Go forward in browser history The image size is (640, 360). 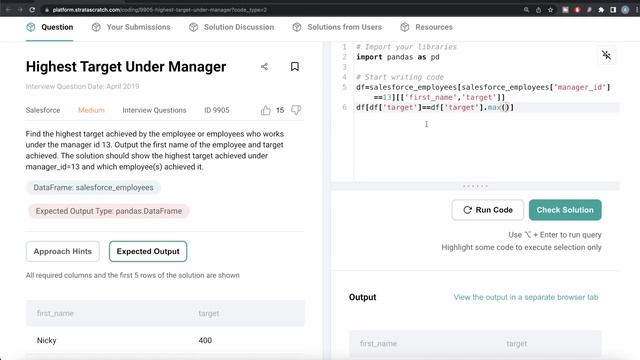(20, 9)
